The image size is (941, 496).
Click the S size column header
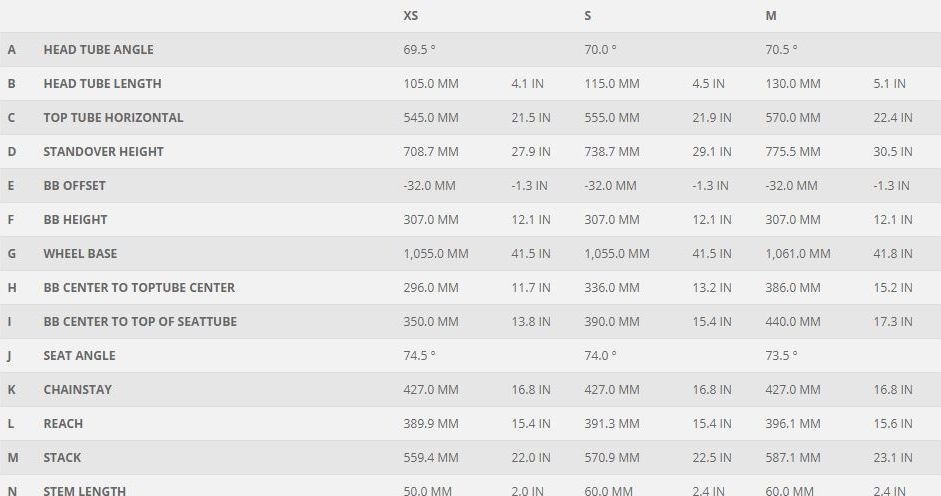(588, 16)
